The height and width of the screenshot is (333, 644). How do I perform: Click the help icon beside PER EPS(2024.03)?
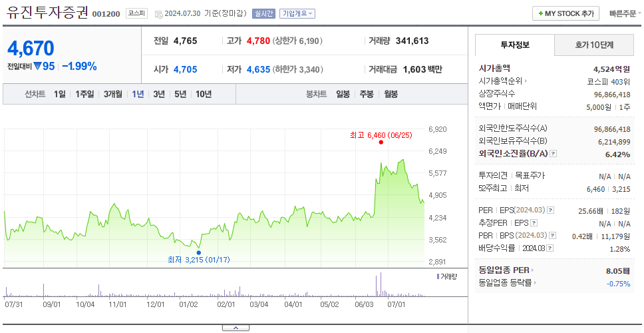(550, 210)
